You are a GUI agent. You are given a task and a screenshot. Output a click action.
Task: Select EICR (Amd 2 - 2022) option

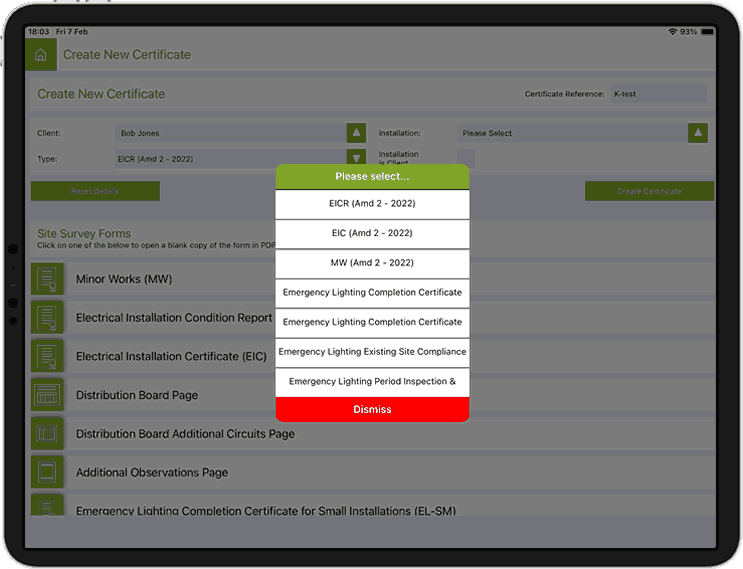[372, 204]
